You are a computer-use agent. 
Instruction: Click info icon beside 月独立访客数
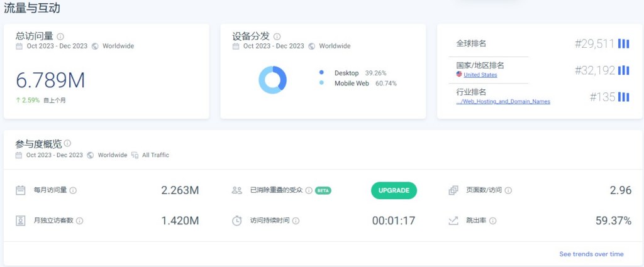click(80, 221)
